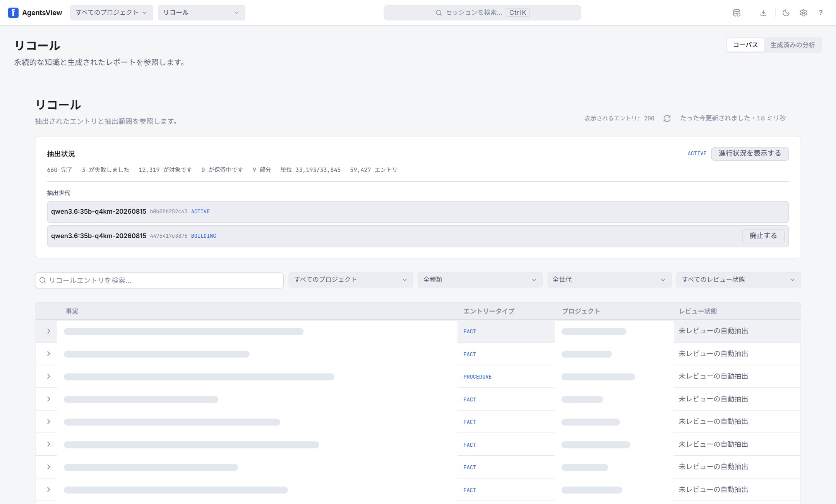Expand the first table row chevron
836x504 pixels.
tap(48, 331)
